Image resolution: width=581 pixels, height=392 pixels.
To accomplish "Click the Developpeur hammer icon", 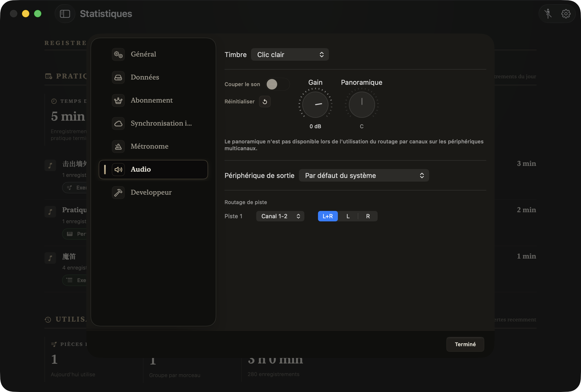I will click(x=118, y=192).
